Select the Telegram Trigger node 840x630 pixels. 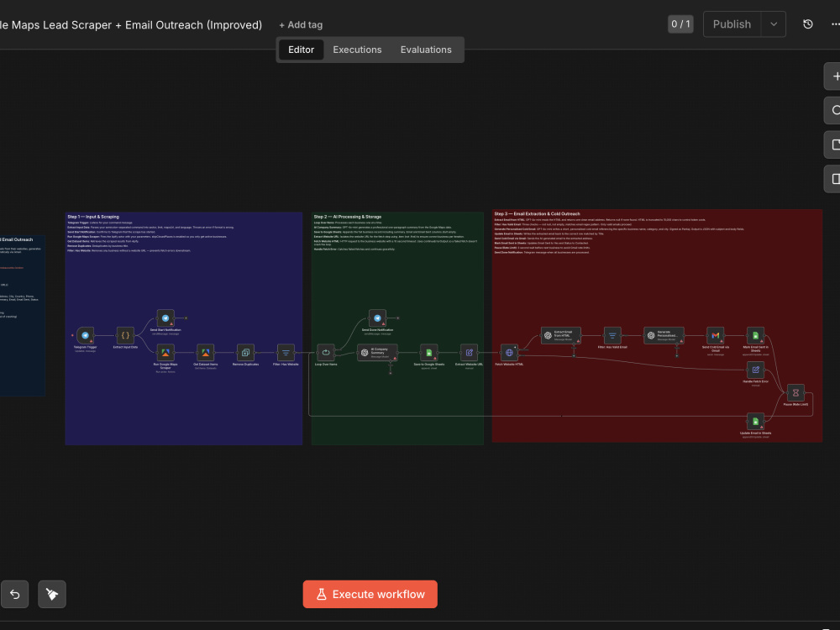click(x=85, y=335)
